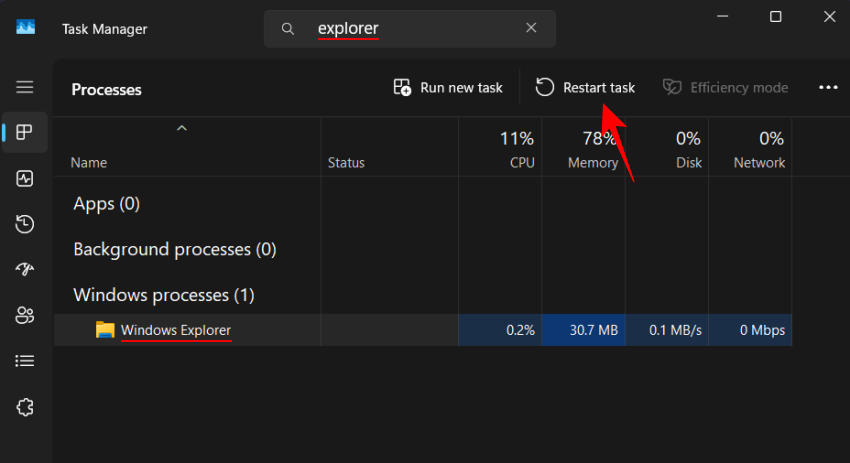Open the three-dot more options menu
The width and height of the screenshot is (850, 463).
click(x=828, y=88)
